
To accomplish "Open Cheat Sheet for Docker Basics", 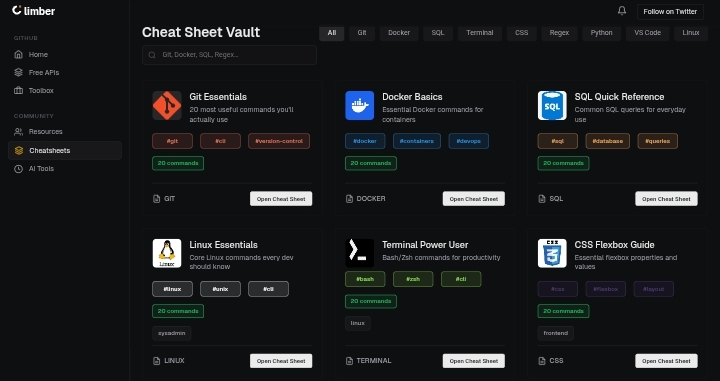I will click(x=473, y=199).
